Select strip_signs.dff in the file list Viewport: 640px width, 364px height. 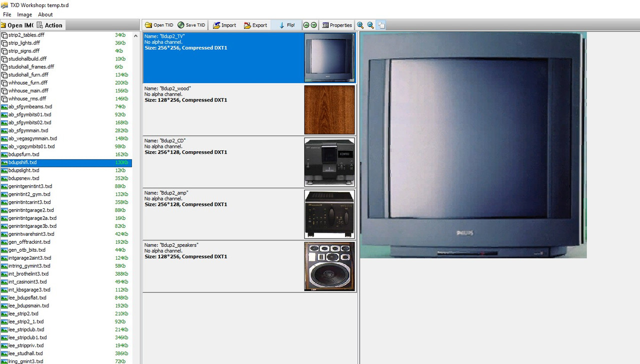point(66,51)
